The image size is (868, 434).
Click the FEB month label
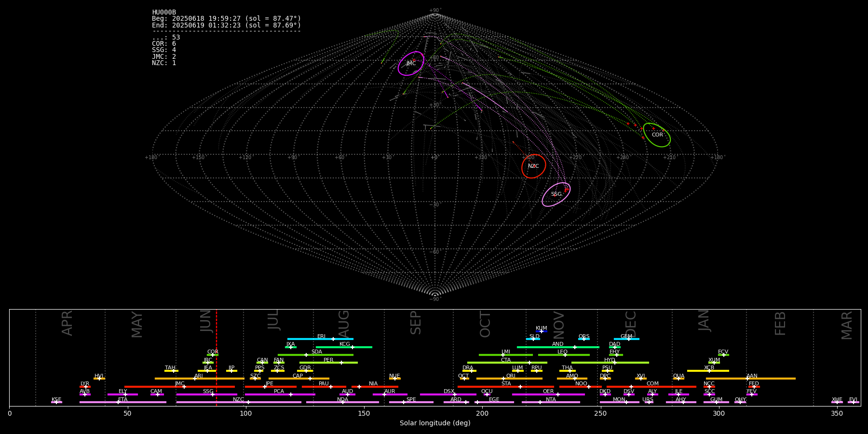pos(780,323)
